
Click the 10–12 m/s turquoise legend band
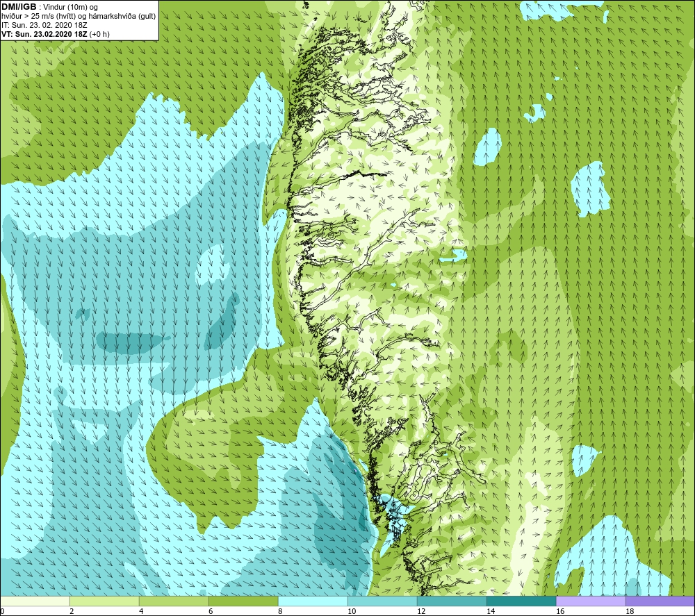(382, 601)
